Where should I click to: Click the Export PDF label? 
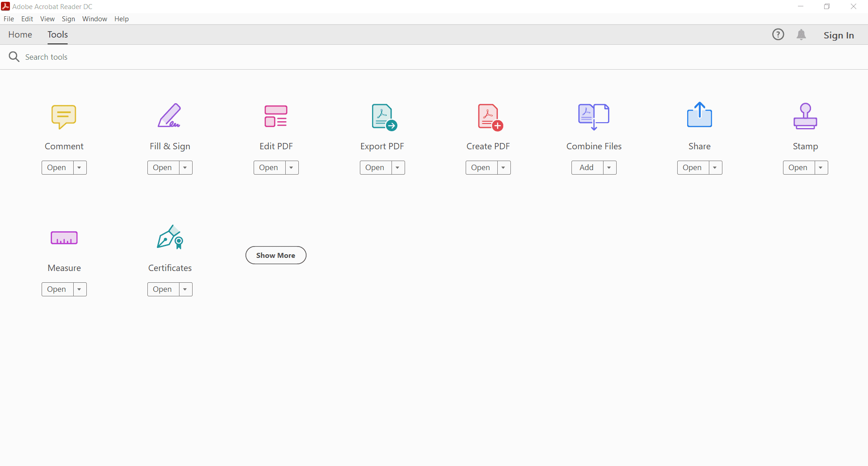click(382, 147)
